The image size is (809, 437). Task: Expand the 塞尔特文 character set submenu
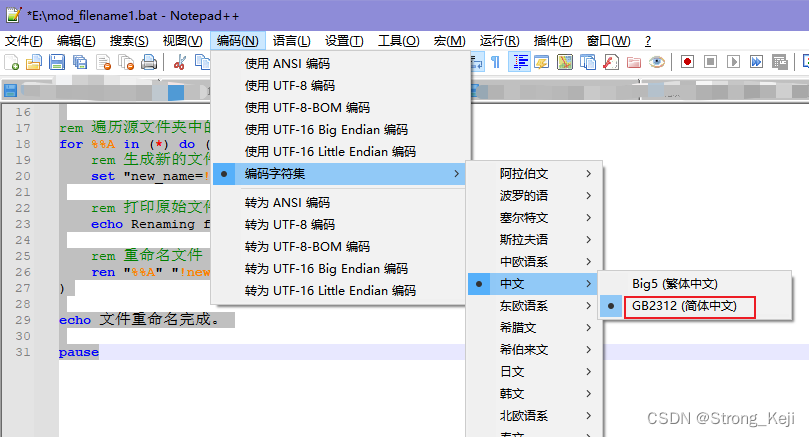[x=534, y=218]
